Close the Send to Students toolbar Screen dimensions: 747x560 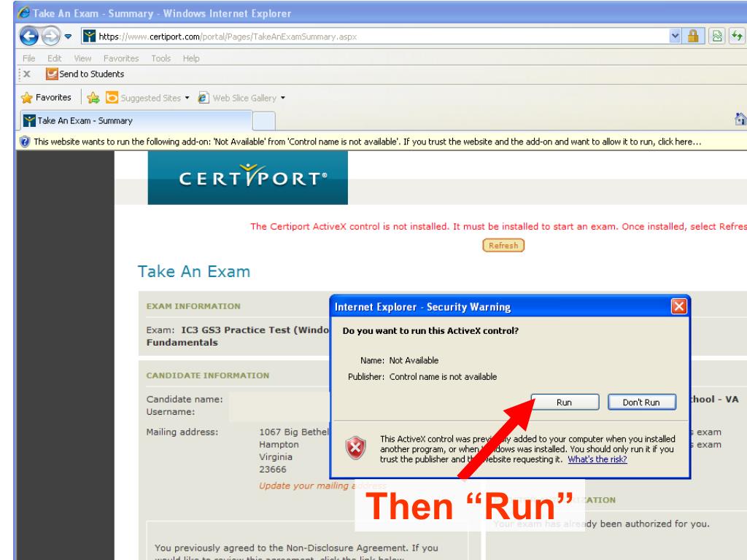pos(27,74)
